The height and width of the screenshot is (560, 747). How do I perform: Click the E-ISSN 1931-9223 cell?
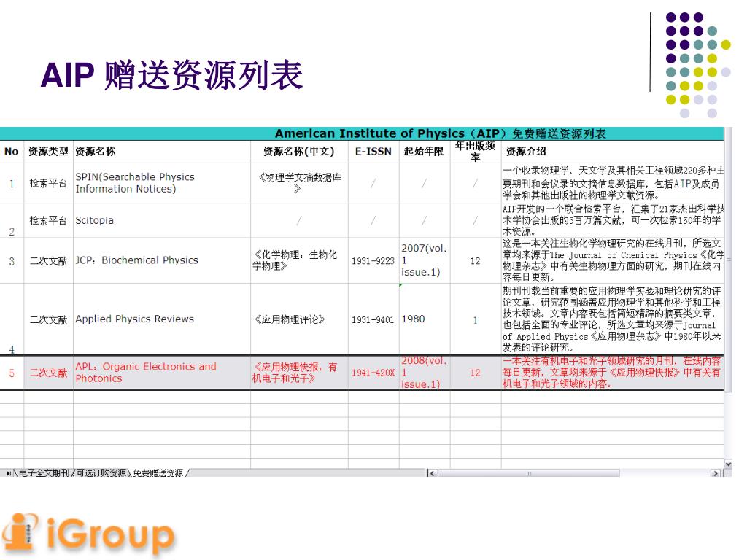[373, 261]
